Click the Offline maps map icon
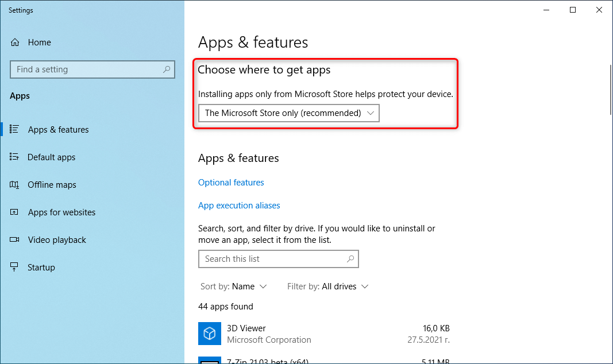 (14, 185)
